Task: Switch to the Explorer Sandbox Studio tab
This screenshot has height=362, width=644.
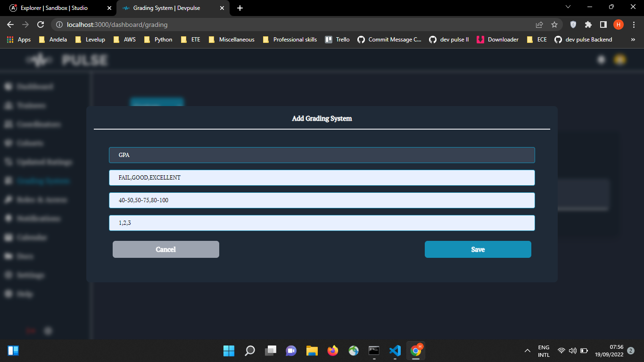Action: coord(57,8)
